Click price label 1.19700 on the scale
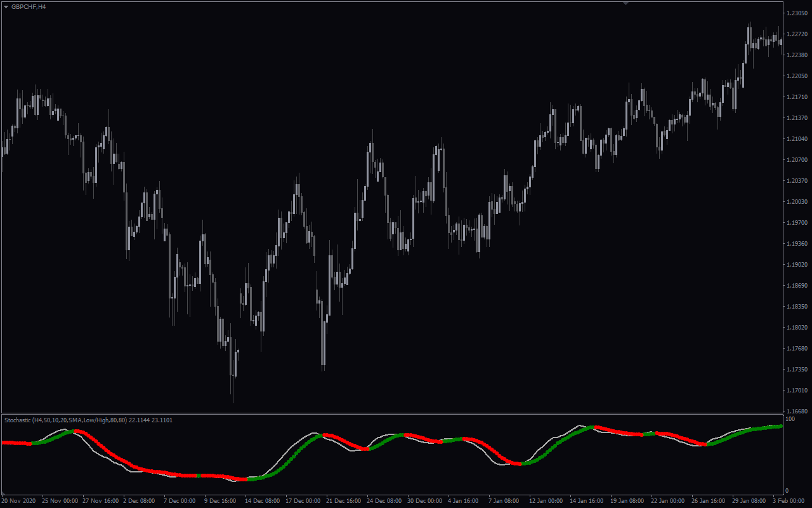Screen dimensions: 812x508 coord(797,222)
